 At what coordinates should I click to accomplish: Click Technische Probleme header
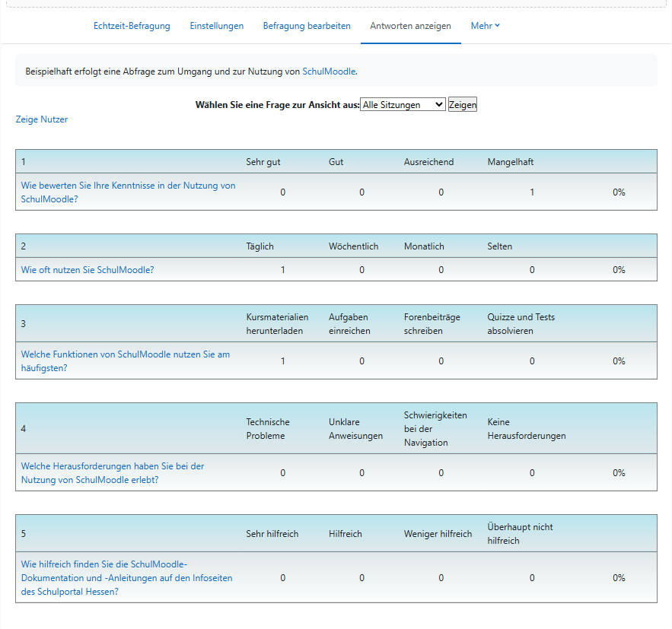(x=267, y=429)
